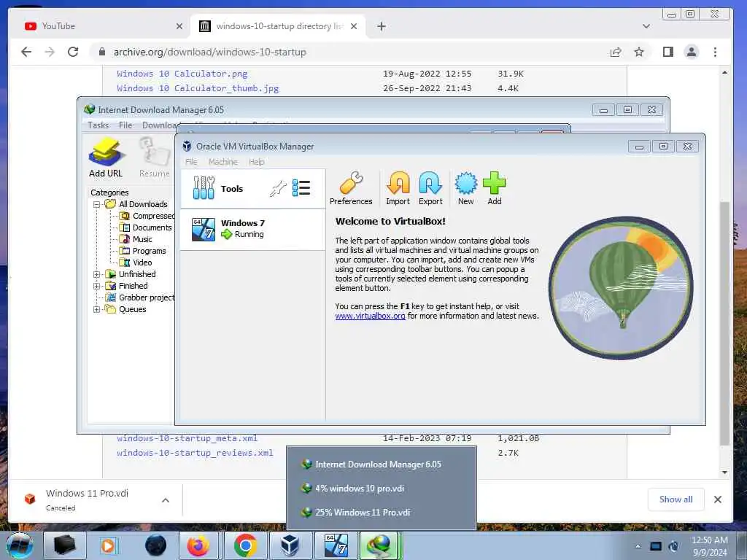Screen dimensions: 747x560
Task: Click the Import appliance icon
Action: pos(398,183)
